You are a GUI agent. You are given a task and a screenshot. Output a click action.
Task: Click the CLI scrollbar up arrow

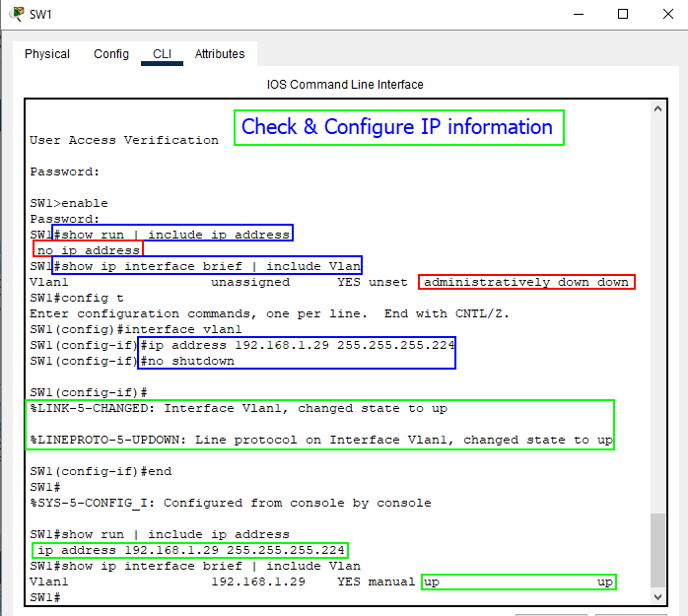pos(657,108)
